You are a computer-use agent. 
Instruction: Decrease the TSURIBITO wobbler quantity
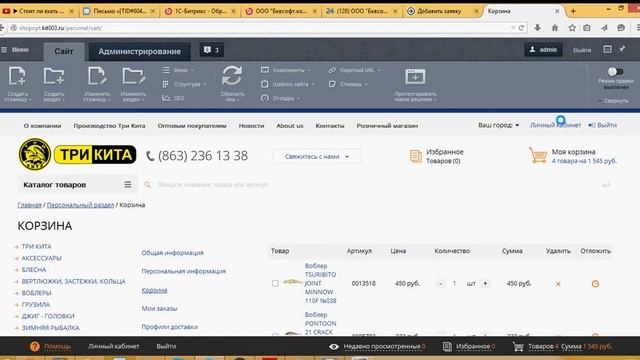440,283
